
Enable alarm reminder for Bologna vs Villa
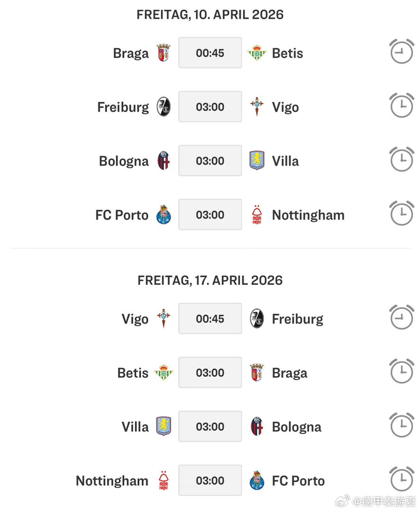(x=401, y=160)
